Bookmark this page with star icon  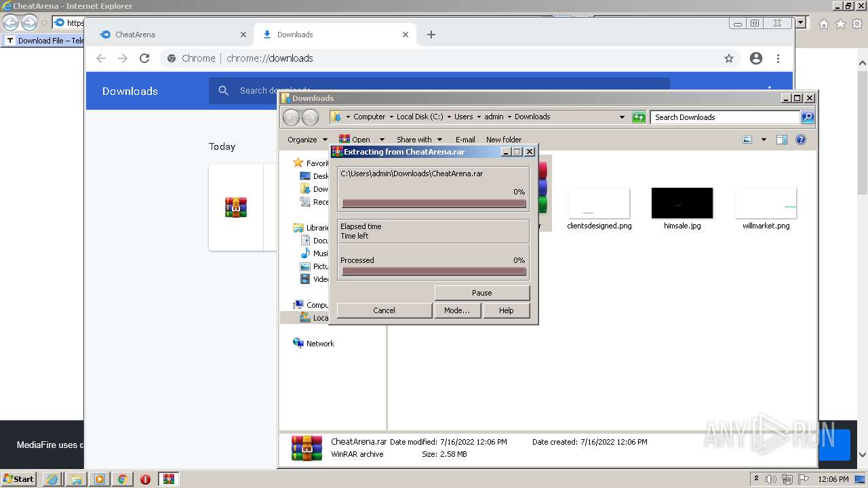[729, 58]
